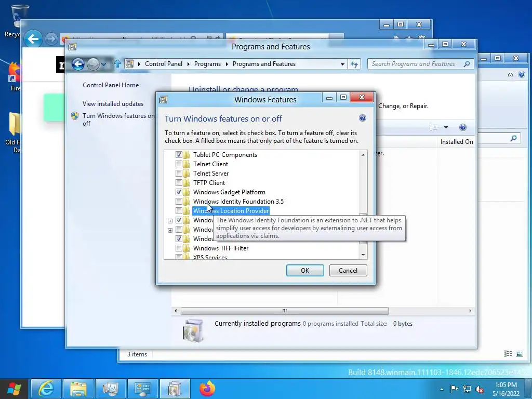Launch Internet Explorer from taskbar
The height and width of the screenshot is (399, 532).
click(46, 389)
